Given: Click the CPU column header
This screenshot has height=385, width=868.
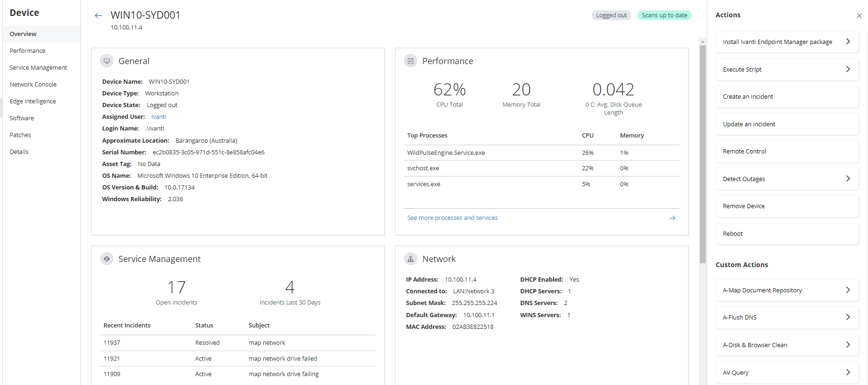Looking at the screenshot, I should coord(588,136).
